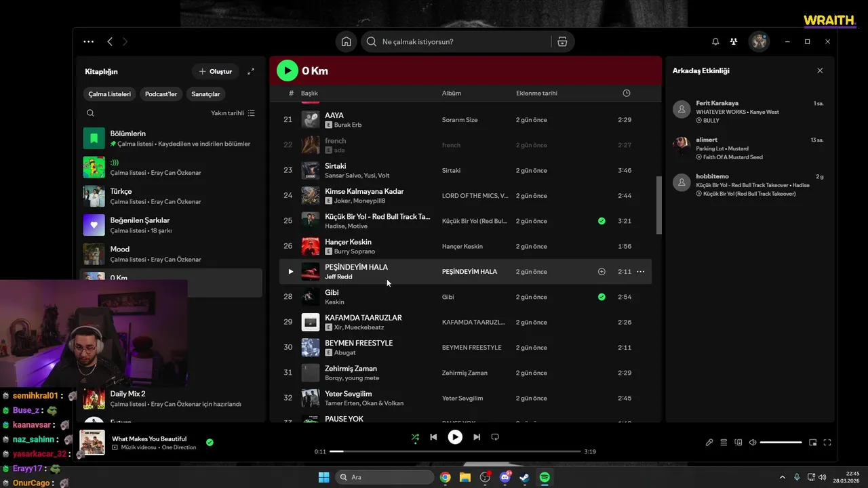The width and height of the screenshot is (868, 488).
Task: Open Daily Mix 2 playlist
Action: click(171, 399)
